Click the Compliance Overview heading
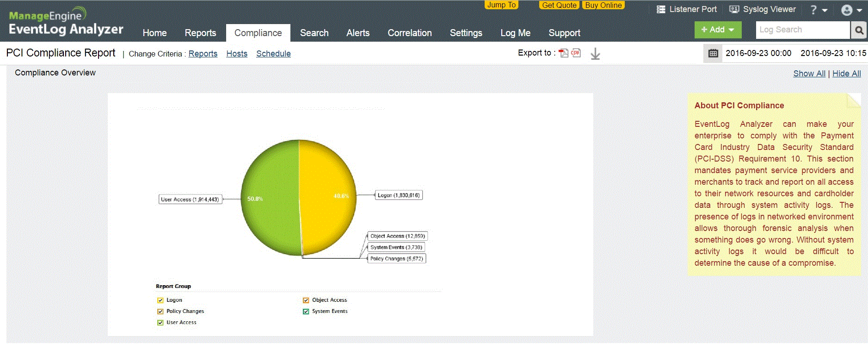The image size is (868, 344). click(55, 73)
